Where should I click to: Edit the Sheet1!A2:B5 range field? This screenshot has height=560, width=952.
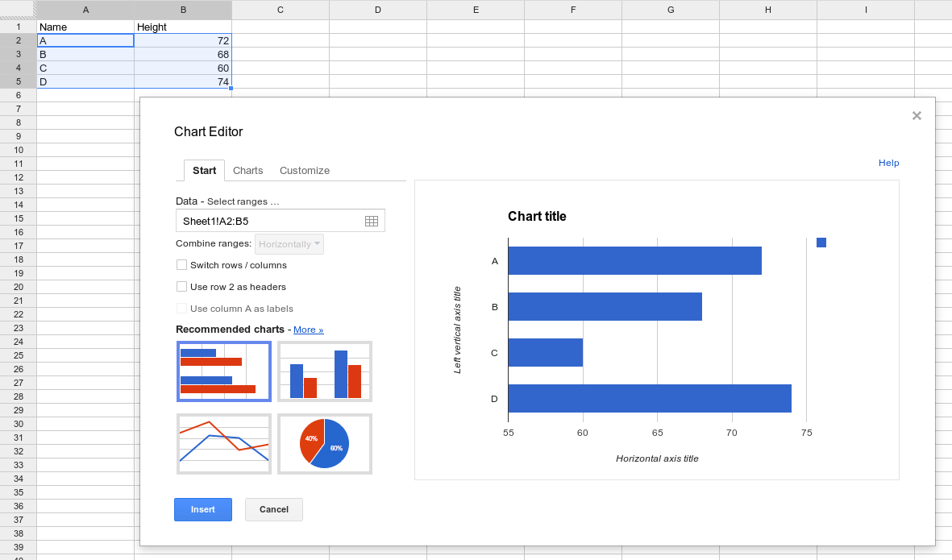266,220
